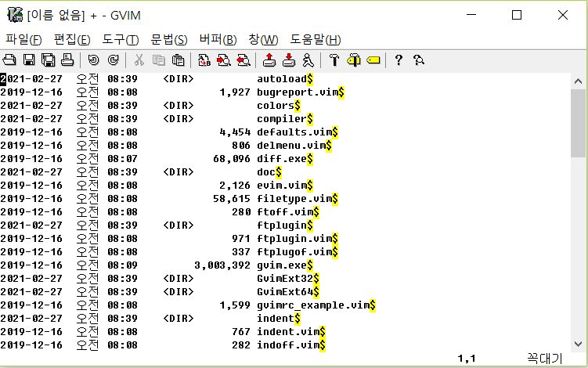Screen dimensions: 588x368
Task: Click the Copy toolbar icon
Action: 159,60
